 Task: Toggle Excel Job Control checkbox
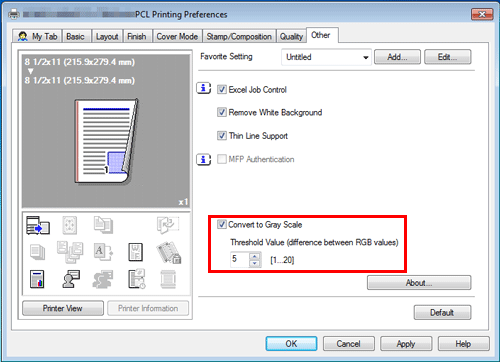[222, 89]
